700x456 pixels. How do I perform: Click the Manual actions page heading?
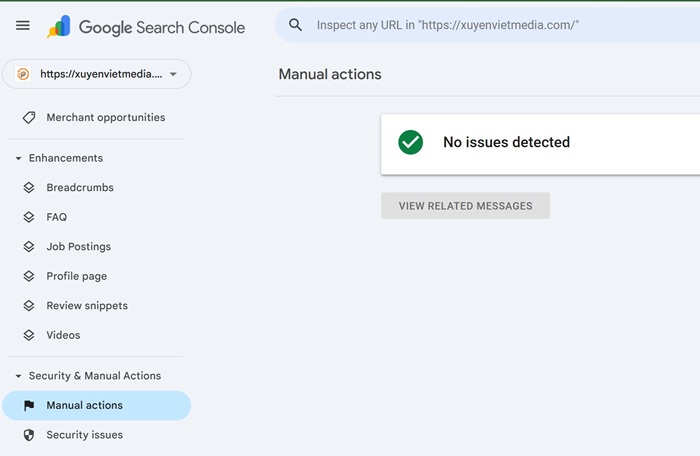330,74
